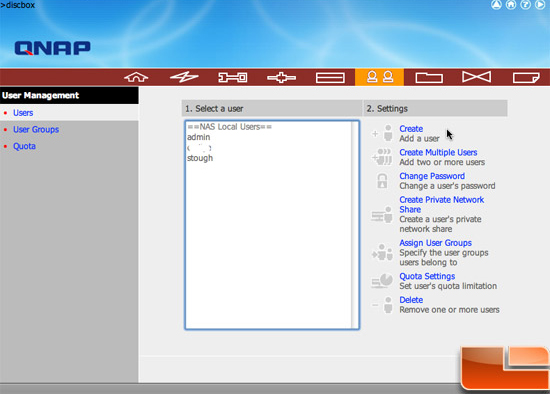Open the folder network share icon
Viewport: 550px width, 394px height.
429,78
